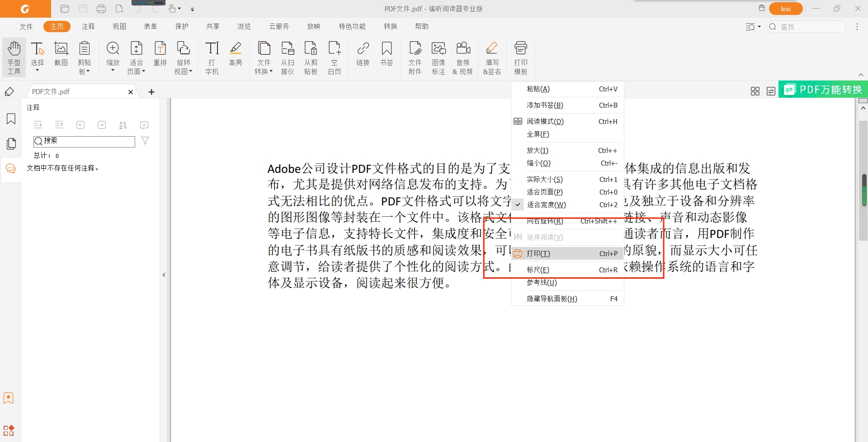
Task: Select the Hand tool (手型工具)
Action: pos(14,57)
